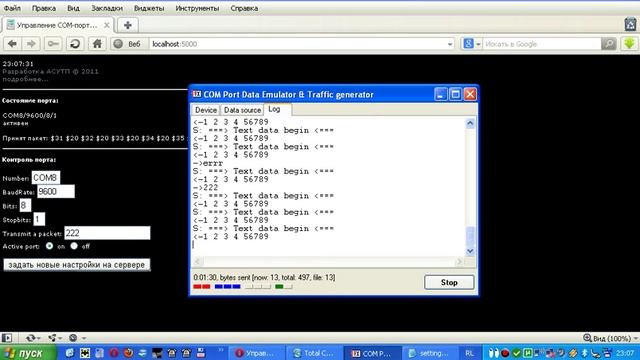Screen dimensions: 640x360
Task: Expand the Opera Unite status dropdown arrow
Action: [60, 338]
